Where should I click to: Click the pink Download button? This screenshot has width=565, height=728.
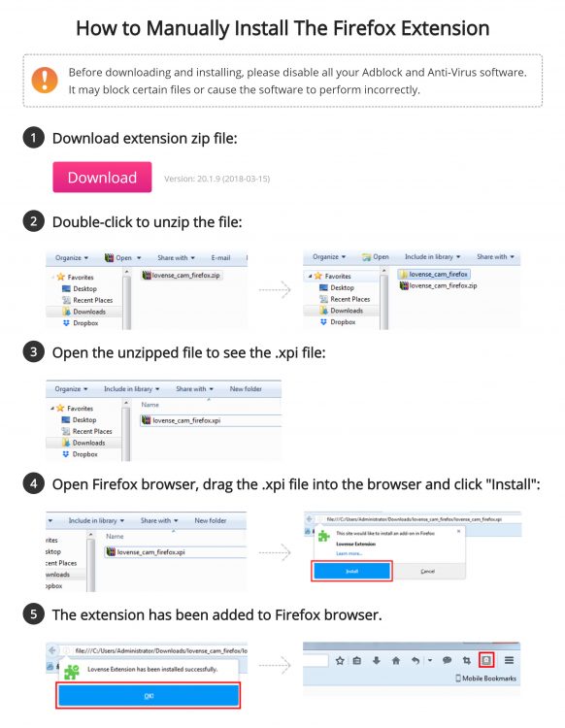pyautogui.click(x=102, y=177)
